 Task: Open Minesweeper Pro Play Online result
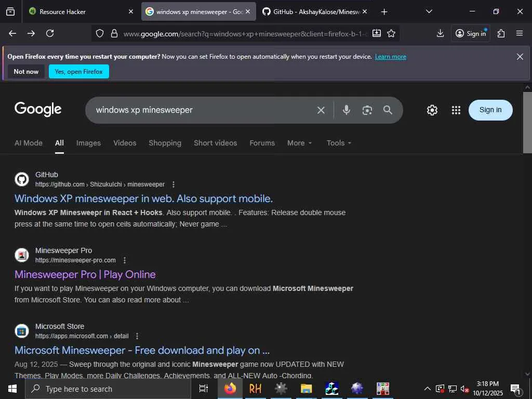coord(85,274)
